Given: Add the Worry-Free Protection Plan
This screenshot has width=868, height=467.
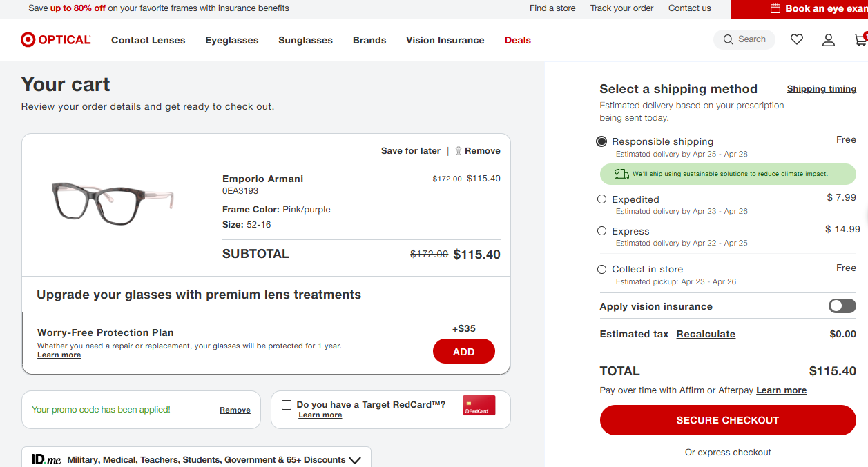Looking at the screenshot, I should (x=464, y=351).
